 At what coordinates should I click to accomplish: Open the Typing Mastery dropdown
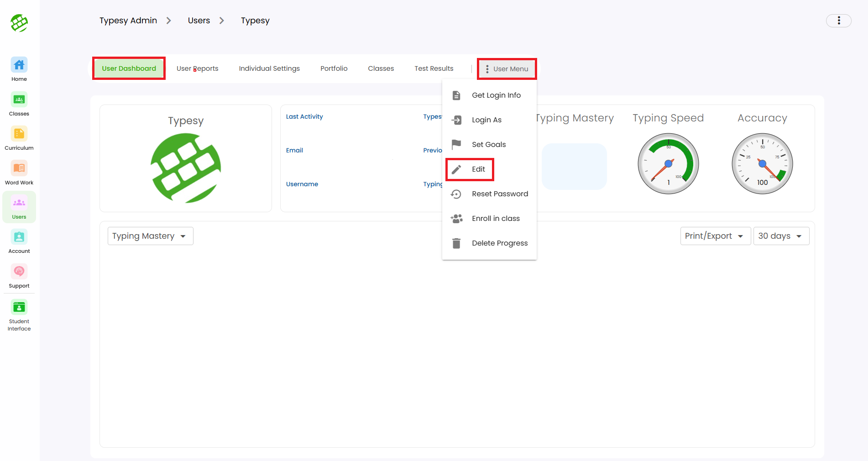coord(150,236)
